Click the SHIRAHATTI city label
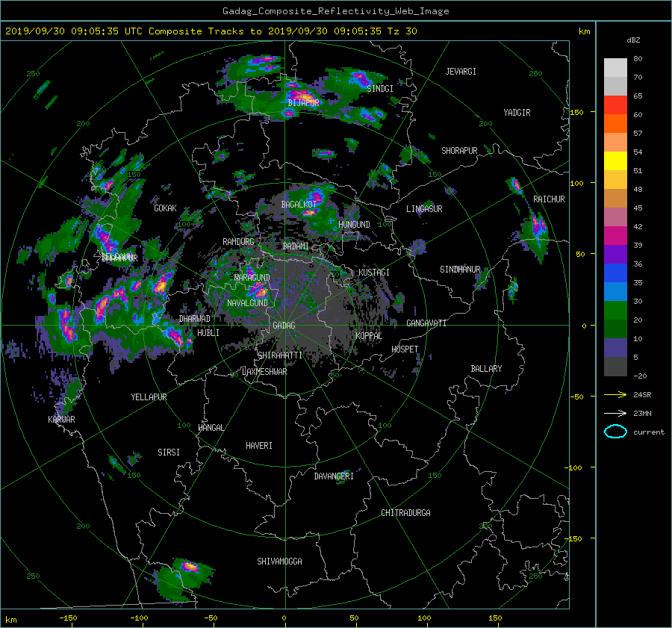 (280, 355)
